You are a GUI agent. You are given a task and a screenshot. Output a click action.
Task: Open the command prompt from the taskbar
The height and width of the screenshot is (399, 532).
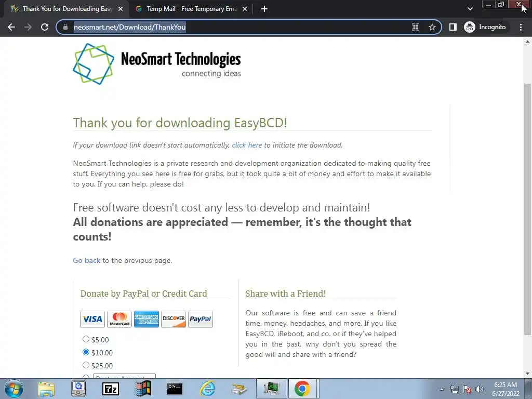coord(175,389)
